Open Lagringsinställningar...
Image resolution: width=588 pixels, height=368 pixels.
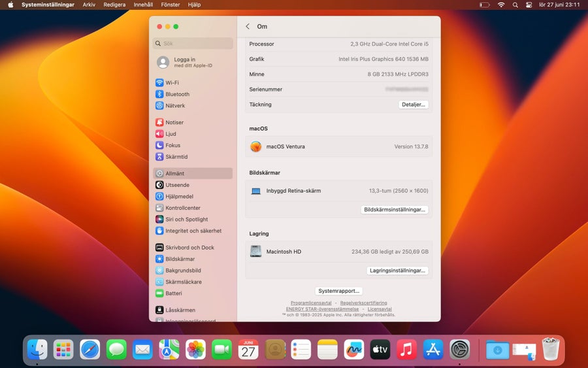[397, 270]
